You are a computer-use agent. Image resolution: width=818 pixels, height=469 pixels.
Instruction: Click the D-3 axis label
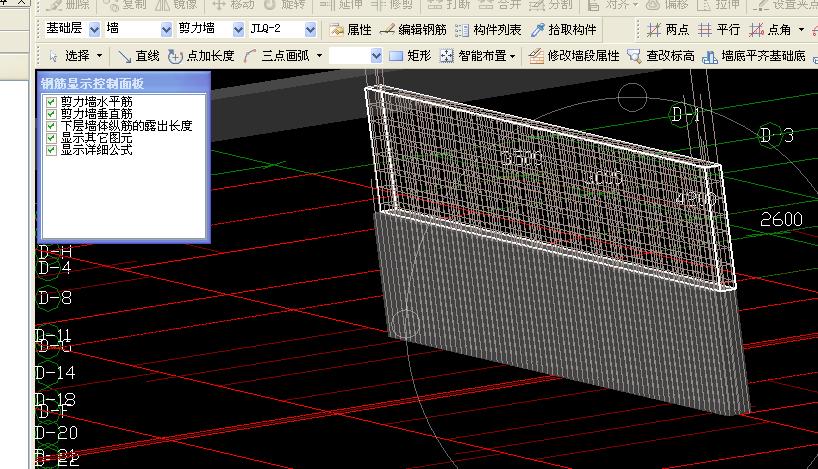point(777,136)
